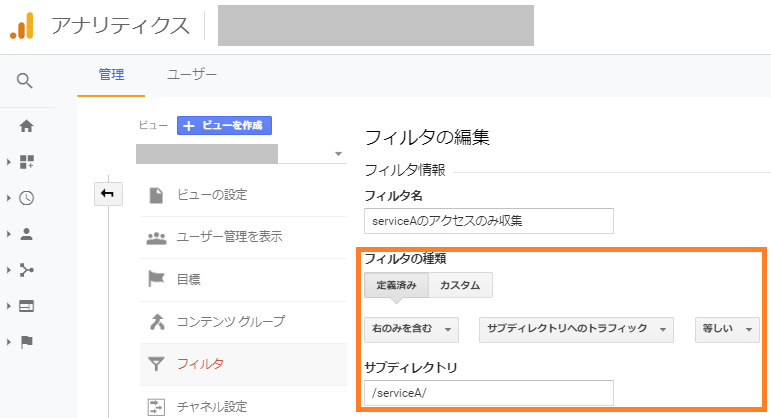Open Realtime reports clock icon
Screen dimensions: 771x418
(x=27, y=198)
